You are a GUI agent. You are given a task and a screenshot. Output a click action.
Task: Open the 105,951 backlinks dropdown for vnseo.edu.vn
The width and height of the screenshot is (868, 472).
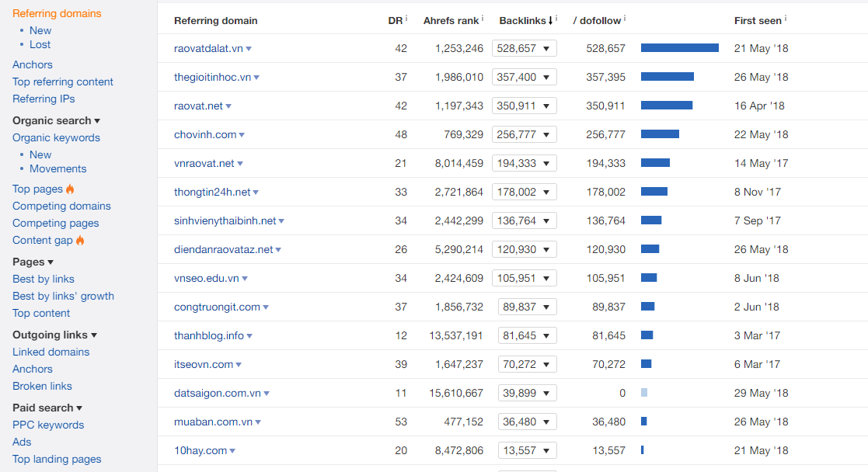tap(525, 279)
